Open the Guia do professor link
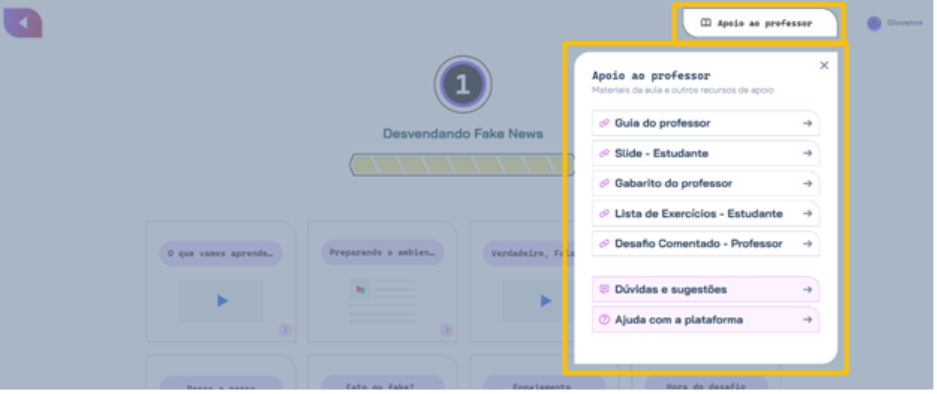Viewport: 937px width, 394px height. pyautogui.click(x=706, y=123)
